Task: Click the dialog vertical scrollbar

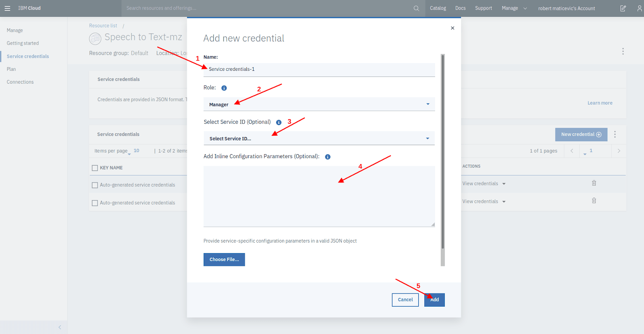Action: point(443,160)
